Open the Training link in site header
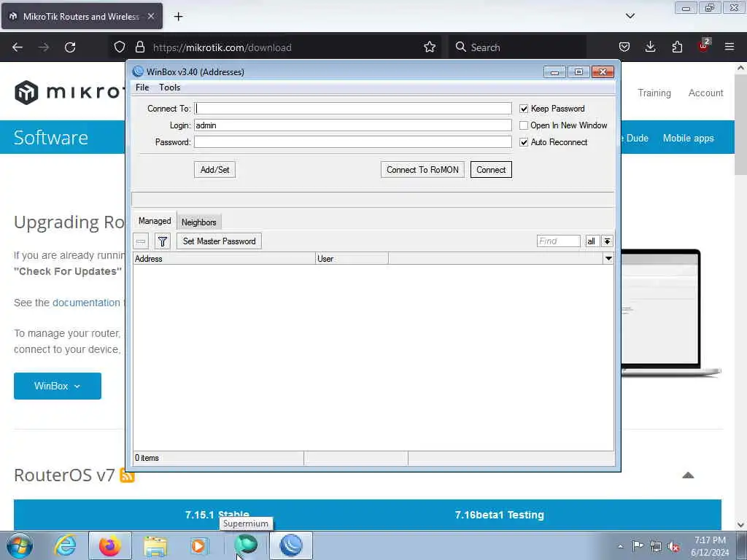The height and width of the screenshot is (560, 747). point(654,93)
